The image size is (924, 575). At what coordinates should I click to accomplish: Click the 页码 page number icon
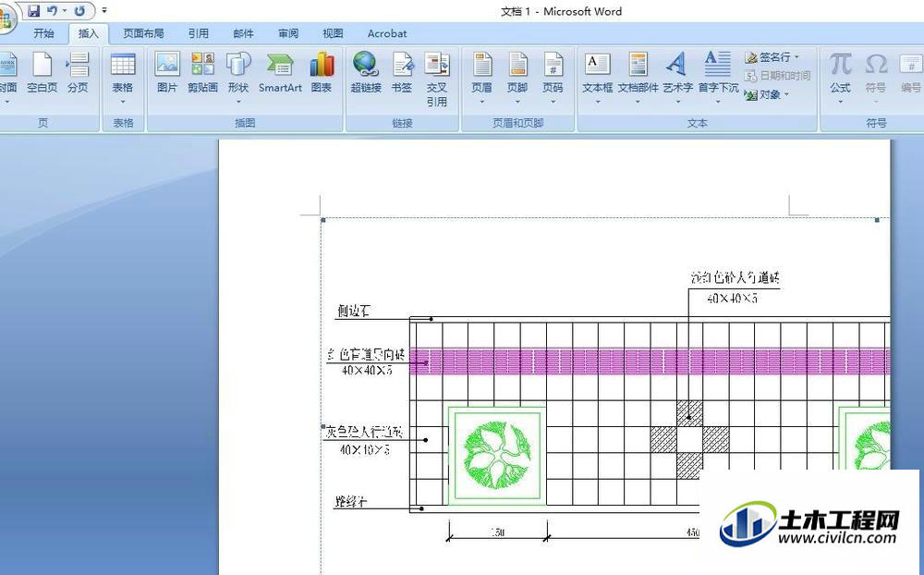pyautogui.click(x=553, y=65)
